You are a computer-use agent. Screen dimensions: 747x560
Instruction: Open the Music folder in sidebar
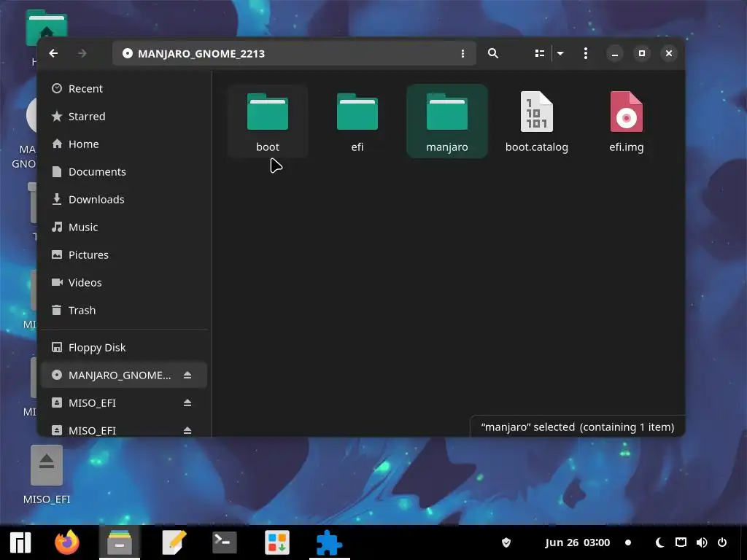pos(124,227)
